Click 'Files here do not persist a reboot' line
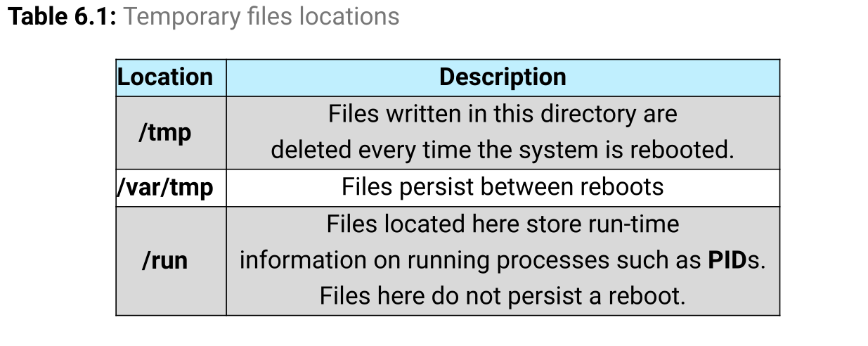The width and height of the screenshot is (868, 346). (x=503, y=297)
